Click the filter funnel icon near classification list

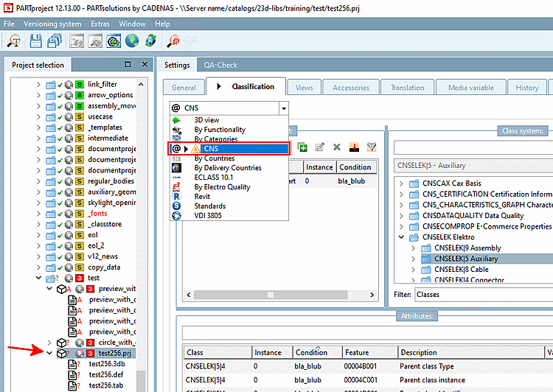point(372,147)
